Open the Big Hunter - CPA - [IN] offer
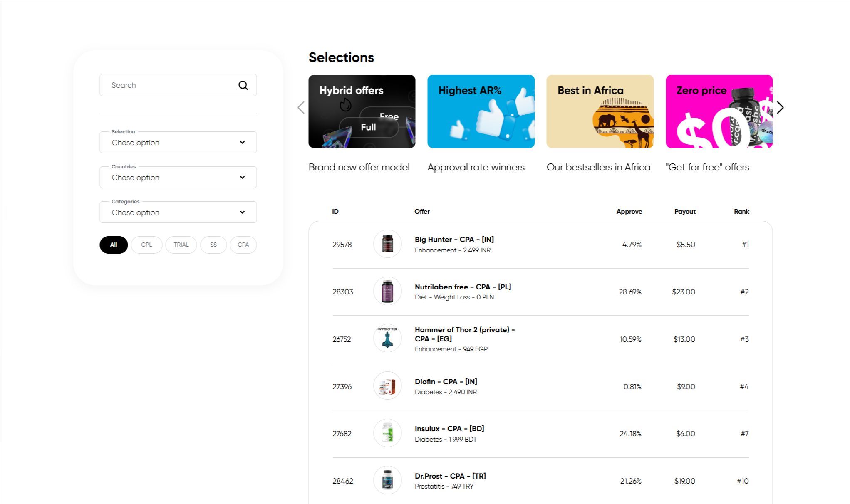This screenshot has width=850, height=504. pyautogui.click(x=454, y=240)
